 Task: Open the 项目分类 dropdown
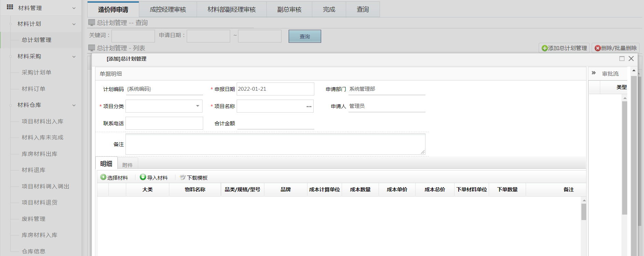tap(197, 106)
